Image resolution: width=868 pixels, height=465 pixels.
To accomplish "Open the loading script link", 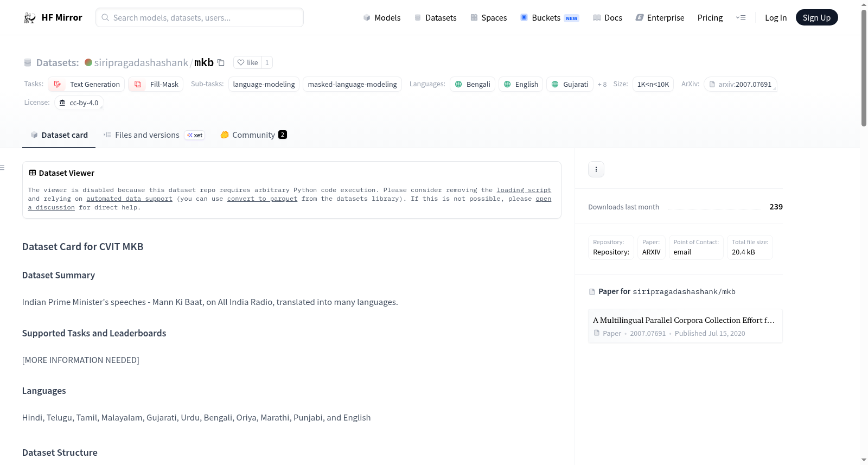I will tap(524, 190).
